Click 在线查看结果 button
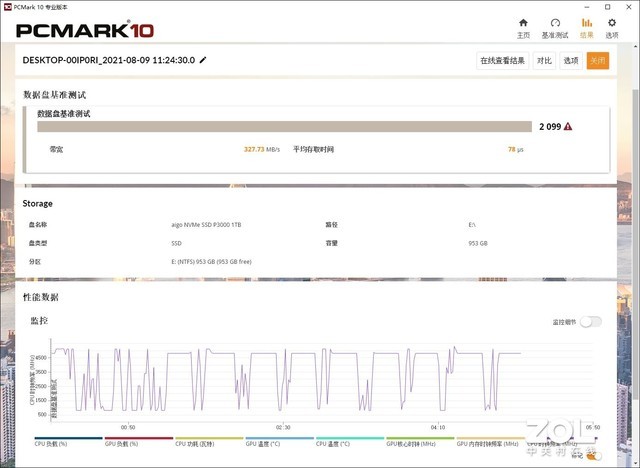This screenshot has width=640, height=468. (x=502, y=61)
